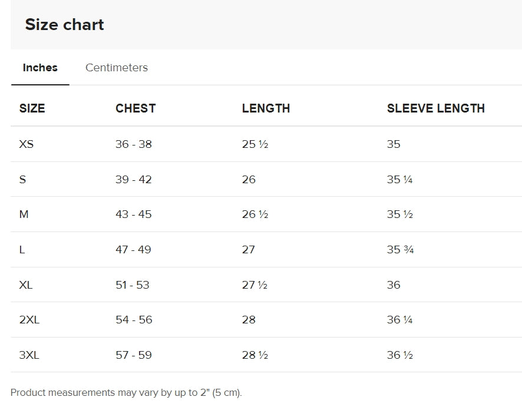522x420 pixels.
Task: Select the 3XL size row label
Action: (x=29, y=355)
